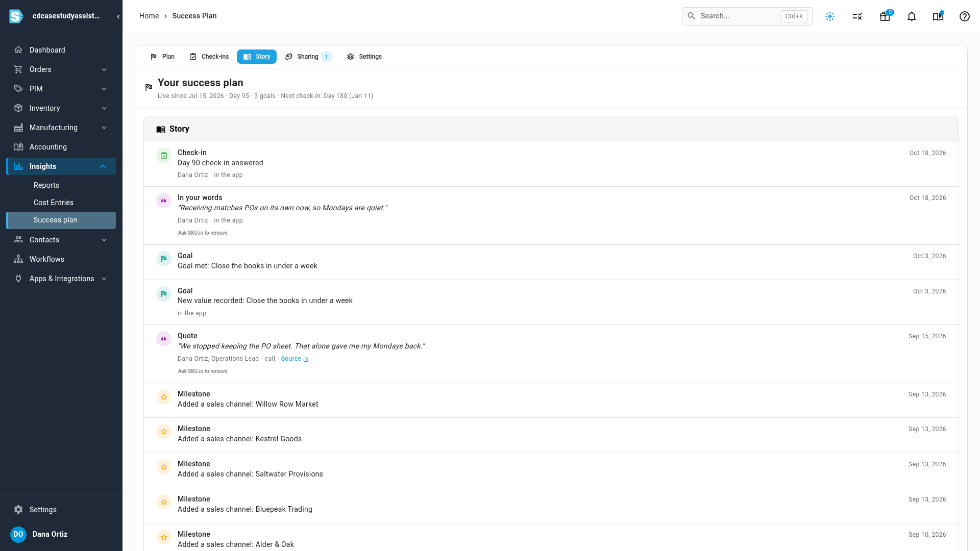Expand the Contacts menu
The width and height of the screenshot is (980, 551).
[61, 240]
